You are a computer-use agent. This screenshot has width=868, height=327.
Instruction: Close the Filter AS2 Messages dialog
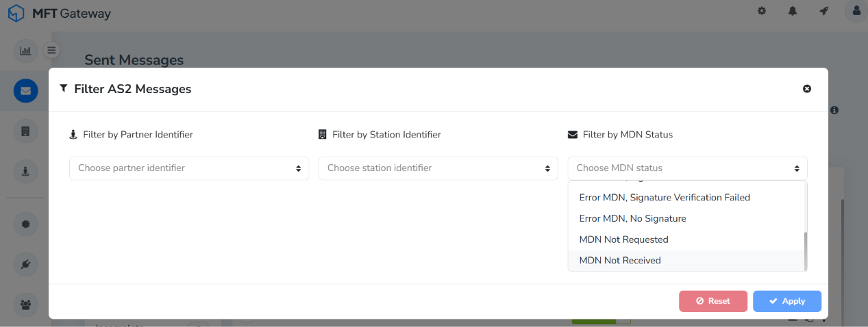pyautogui.click(x=807, y=89)
